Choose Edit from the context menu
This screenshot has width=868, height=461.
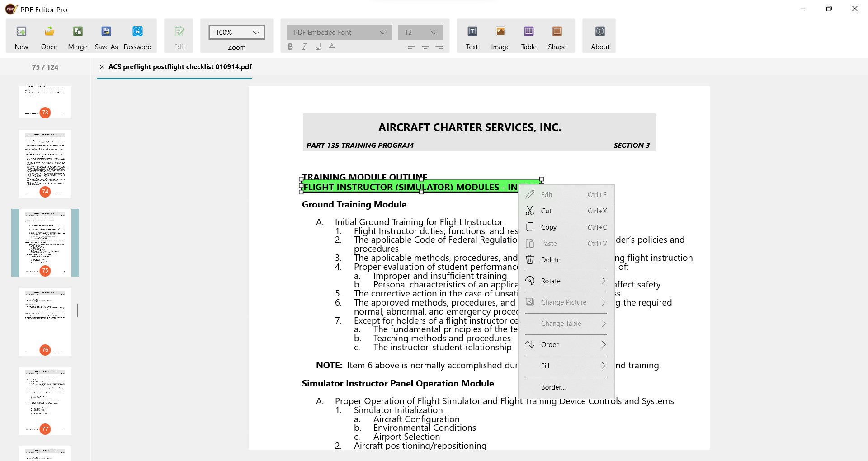point(566,195)
